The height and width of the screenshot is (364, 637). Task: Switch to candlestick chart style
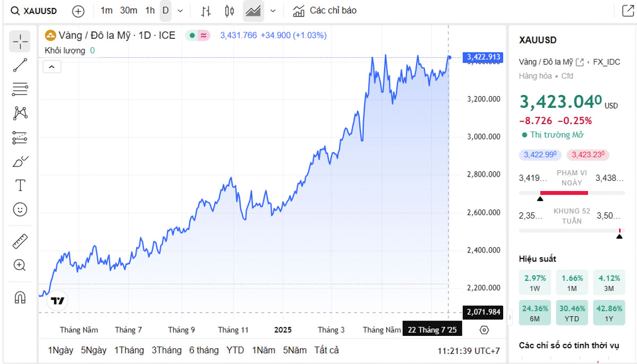230,11
